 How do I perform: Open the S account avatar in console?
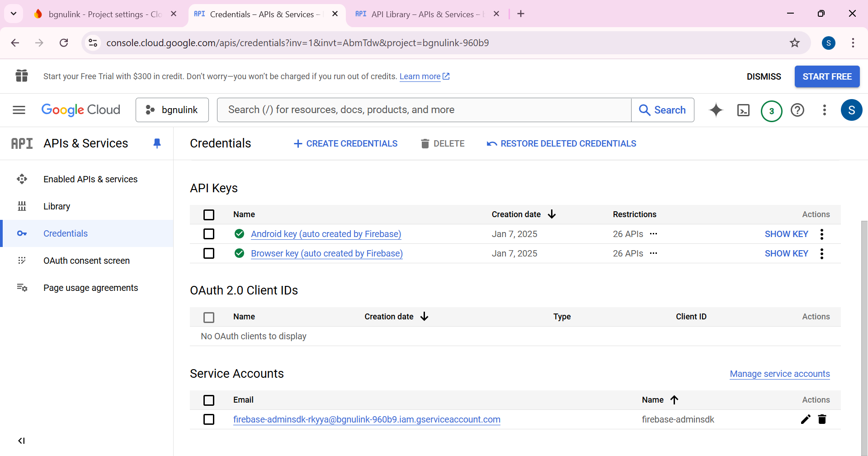pos(851,110)
